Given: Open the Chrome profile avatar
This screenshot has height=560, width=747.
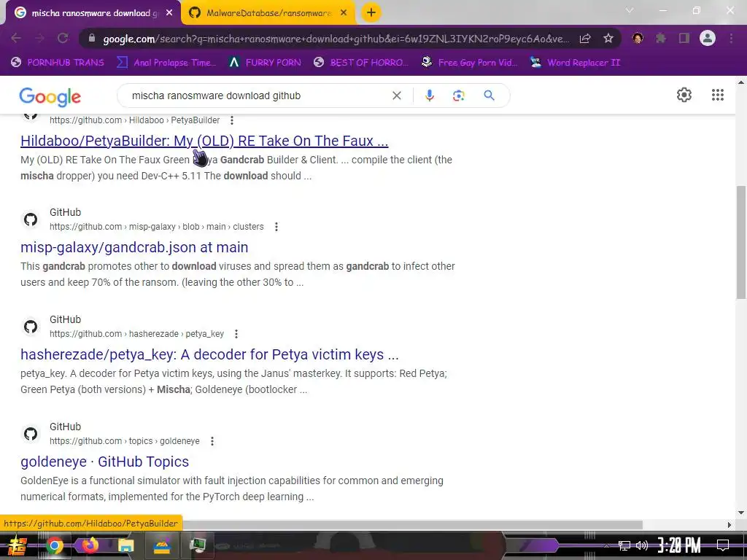Looking at the screenshot, I should tap(708, 39).
